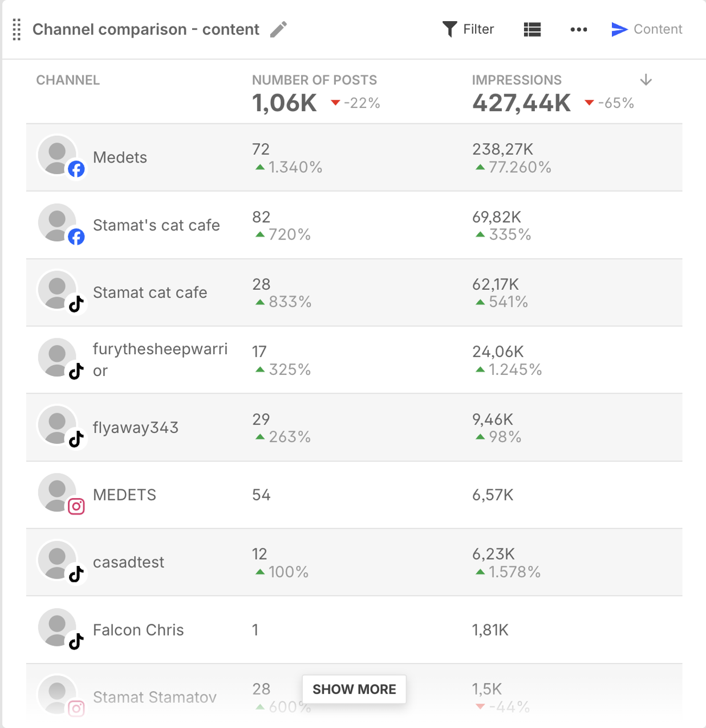
Task: Sort by the CHANNEL column header
Action: pyautogui.click(x=67, y=80)
